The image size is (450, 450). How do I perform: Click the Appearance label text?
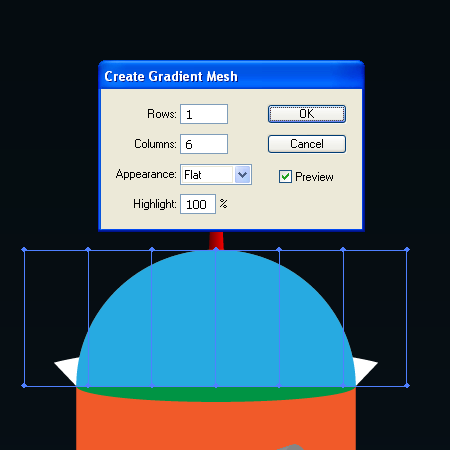(146, 174)
